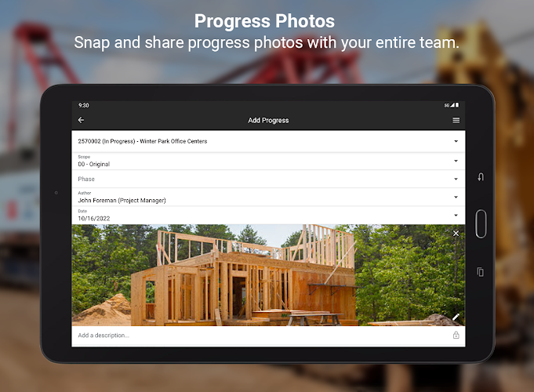Tap the back arrow icon

pyautogui.click(x=81, y=120)
